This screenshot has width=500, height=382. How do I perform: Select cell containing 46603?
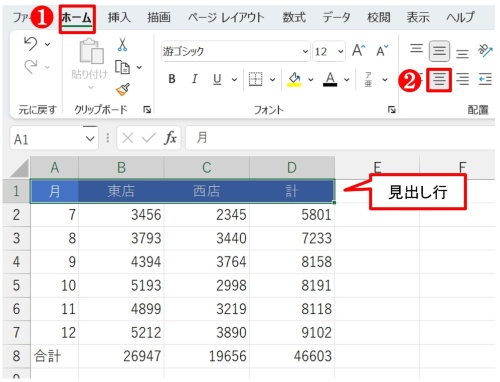point(292,356)
